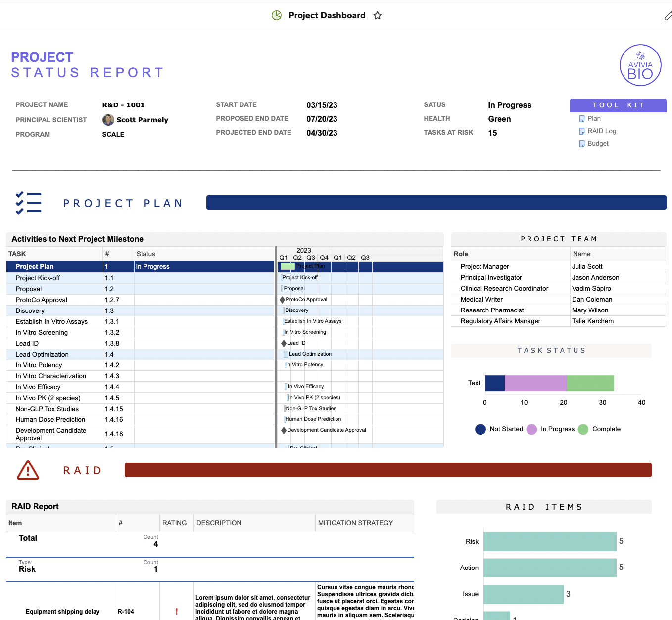Image resolution: width=672 pixels, height=620 pixels.
Task: Click the Risk bar in RAID Items chart
Action: pos(549,541)
